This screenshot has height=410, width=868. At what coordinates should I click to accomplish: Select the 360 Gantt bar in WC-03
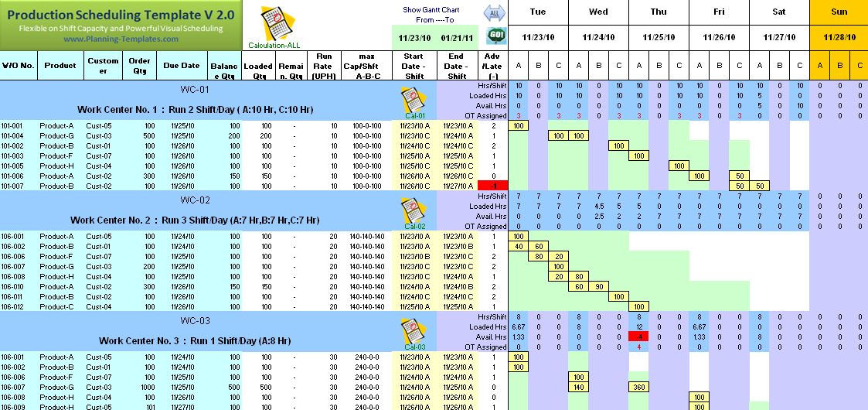pyautogui.click(x=639, y=387)
